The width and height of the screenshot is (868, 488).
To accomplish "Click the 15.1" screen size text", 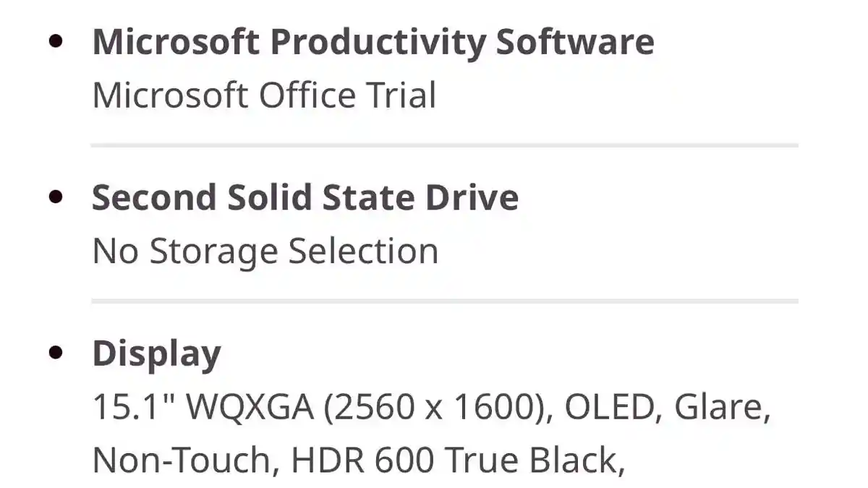I will pyautogui.click(x=135, y=408).
